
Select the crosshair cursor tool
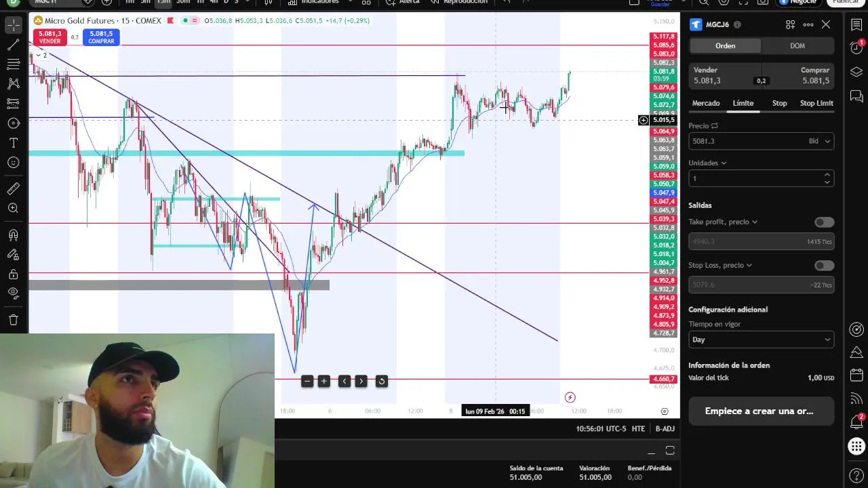click(13, 26)
